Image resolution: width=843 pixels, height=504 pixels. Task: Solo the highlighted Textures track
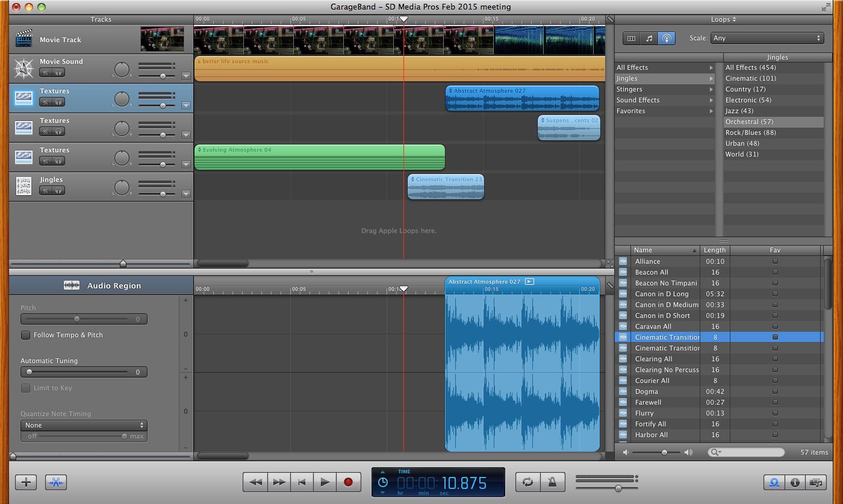point(58,102)
